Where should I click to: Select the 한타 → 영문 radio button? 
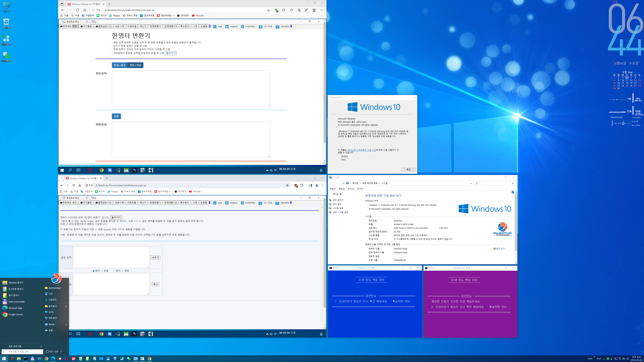click(x=115, y=271)
